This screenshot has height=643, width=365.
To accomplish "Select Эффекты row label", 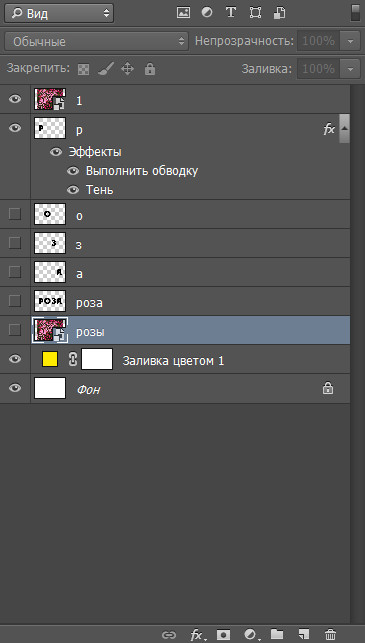I will [95, 152].
